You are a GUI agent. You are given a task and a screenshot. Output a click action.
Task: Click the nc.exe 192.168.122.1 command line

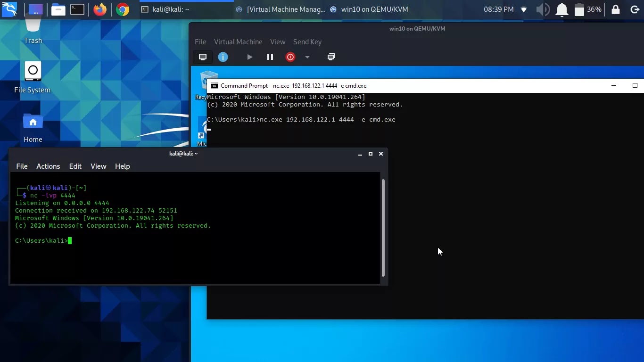(301, 120)
